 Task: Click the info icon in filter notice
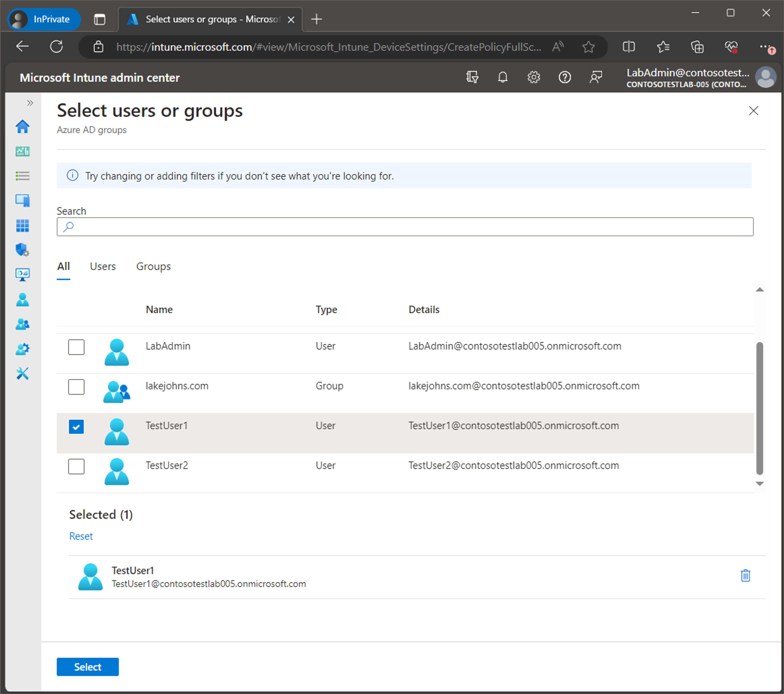[x=72, y=176]
